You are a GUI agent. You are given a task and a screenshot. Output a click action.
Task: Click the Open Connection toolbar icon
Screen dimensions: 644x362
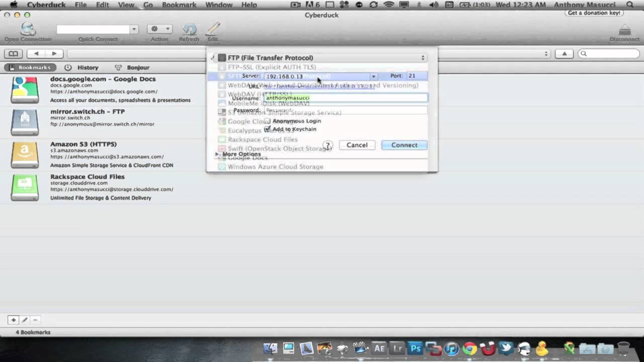tap(28, 29)
